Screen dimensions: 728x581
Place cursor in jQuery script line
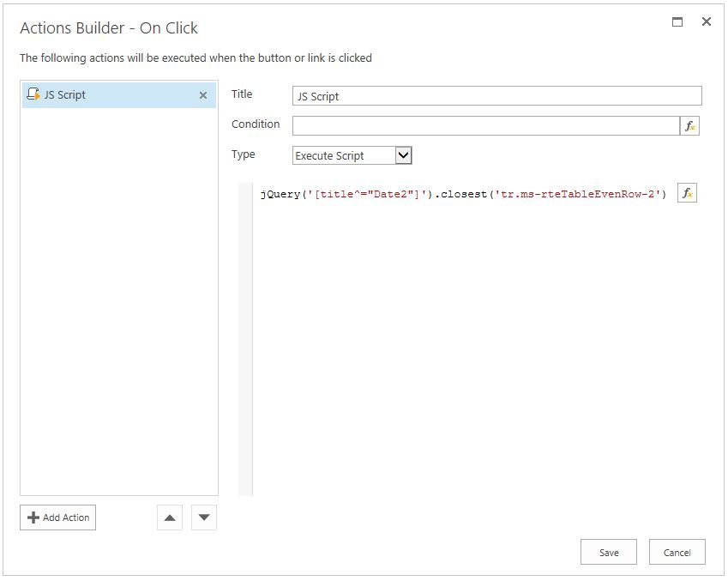coord(463,194)
